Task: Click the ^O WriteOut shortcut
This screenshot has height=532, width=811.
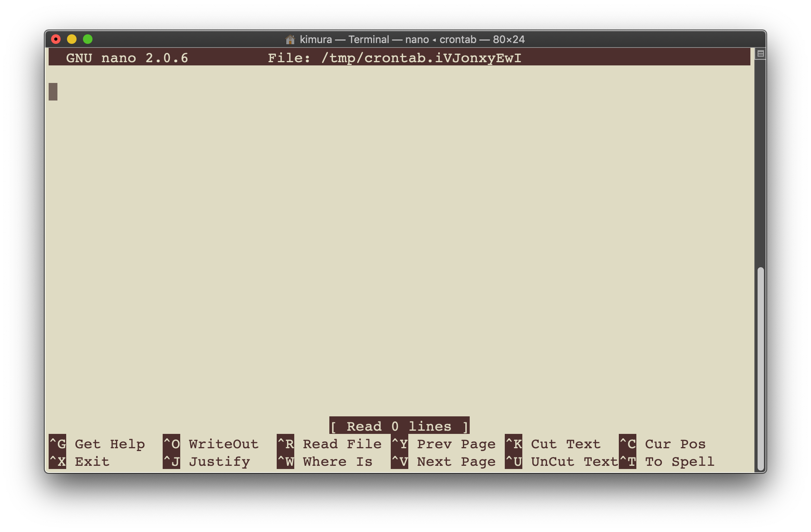Action: point(211,444)
